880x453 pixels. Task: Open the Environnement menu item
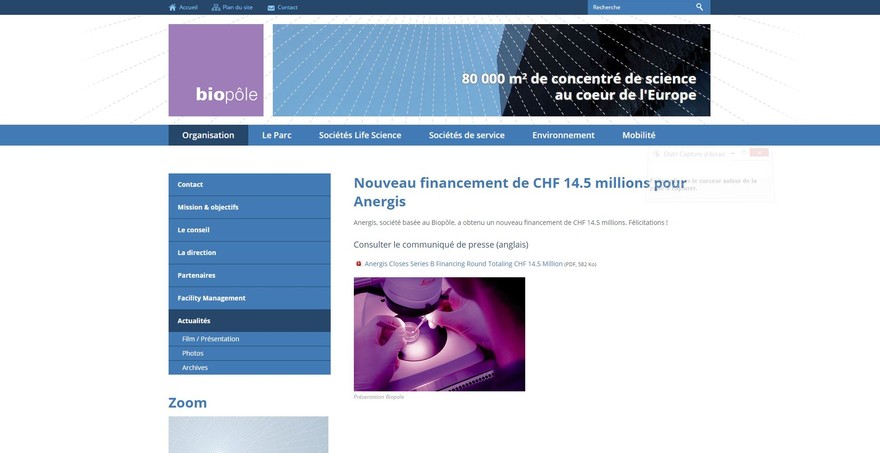pyautogui.click(x=563, y=135)
